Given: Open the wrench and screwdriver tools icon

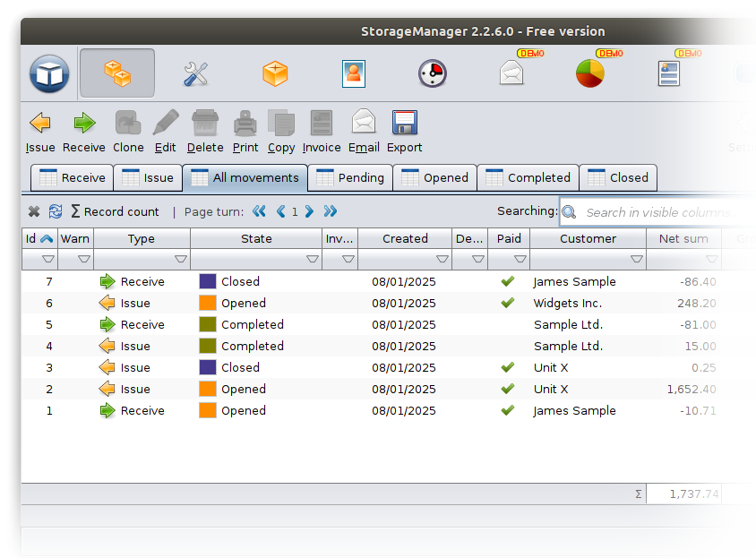Looking at the screenshot, I should click(x=196, y=73).
